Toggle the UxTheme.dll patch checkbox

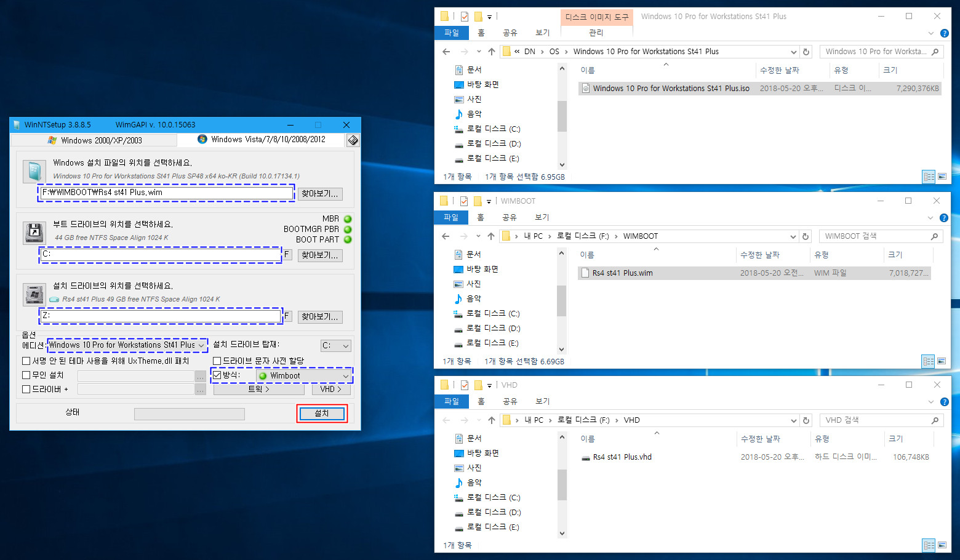(26, 361)
